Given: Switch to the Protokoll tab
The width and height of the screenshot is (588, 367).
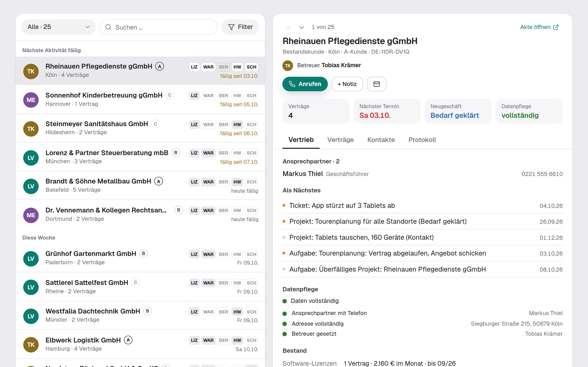Looking at the screenshot, I should point(422,140).
